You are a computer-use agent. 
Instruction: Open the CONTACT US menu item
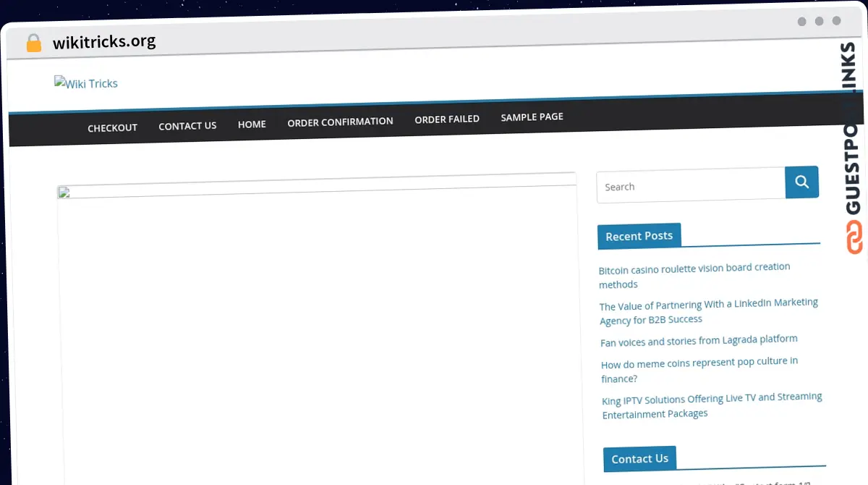[187, 125]
